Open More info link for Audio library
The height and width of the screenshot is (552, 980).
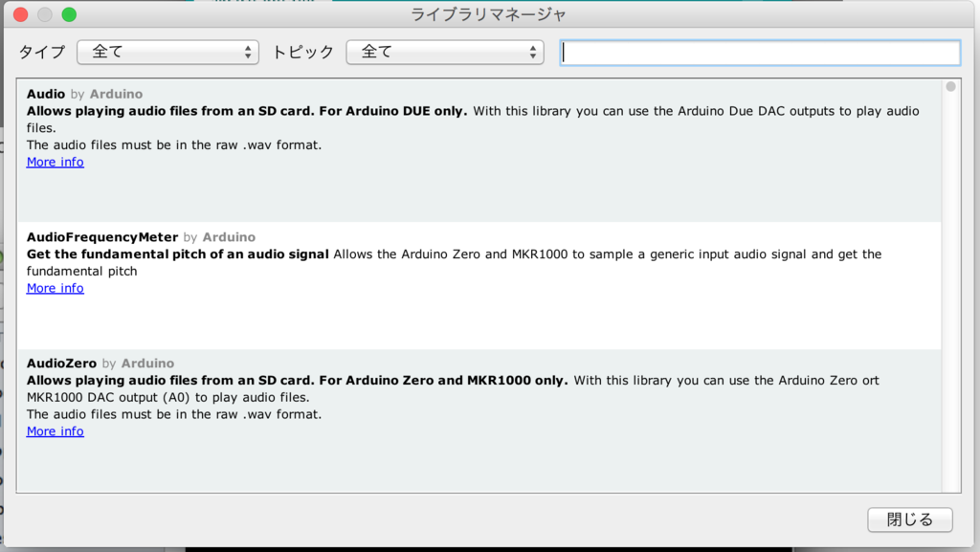click(55, 162)
